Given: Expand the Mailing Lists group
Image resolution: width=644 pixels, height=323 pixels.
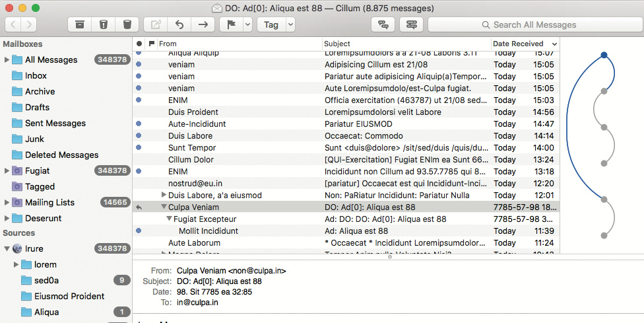Looking at the screenshot, I should pyautogui.click(x=7, y=203).
